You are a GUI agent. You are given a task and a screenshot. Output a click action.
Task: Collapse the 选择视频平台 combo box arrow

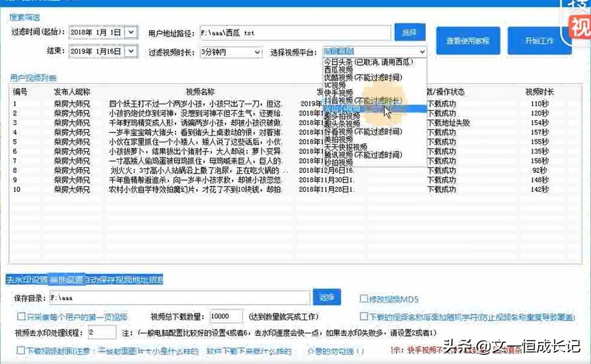[x=422, y=52]
